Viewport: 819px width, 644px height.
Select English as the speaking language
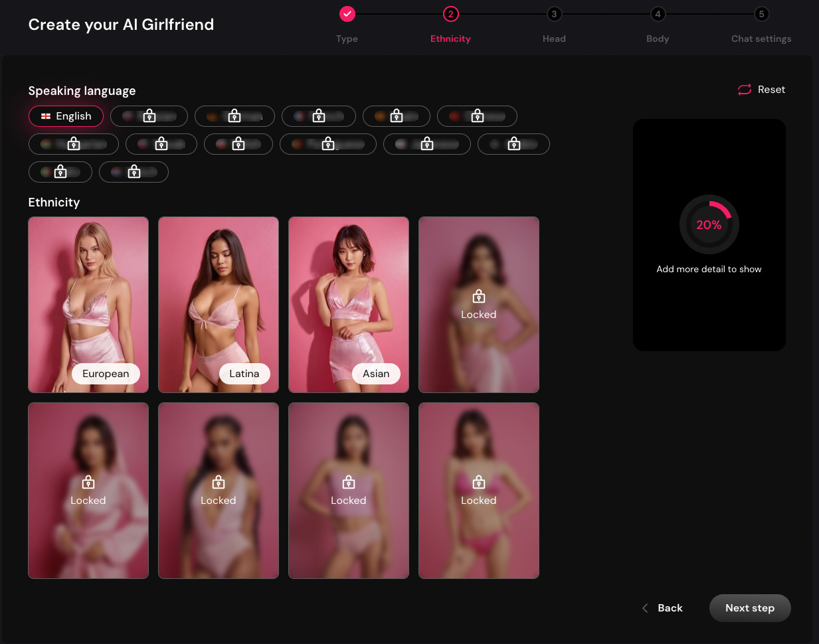pos(66,116)
